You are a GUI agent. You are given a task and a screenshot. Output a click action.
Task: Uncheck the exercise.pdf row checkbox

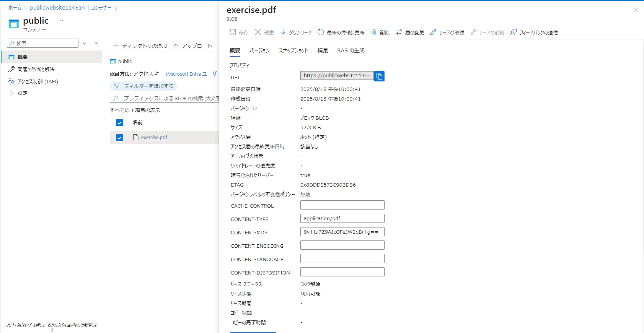pyautogui.click(x=119, y=138)
